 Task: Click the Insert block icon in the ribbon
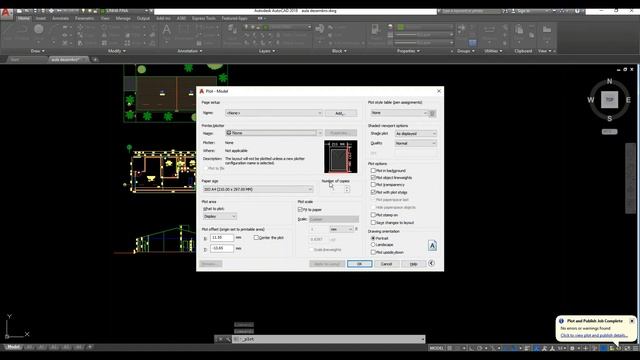pos(320,29)
